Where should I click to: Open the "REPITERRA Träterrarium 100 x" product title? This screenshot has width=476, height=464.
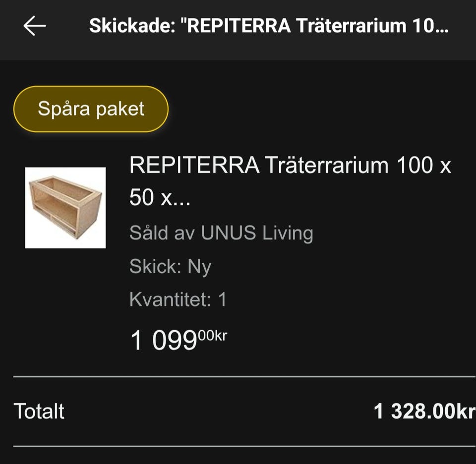pyautogui.click(x=290, y=166)
